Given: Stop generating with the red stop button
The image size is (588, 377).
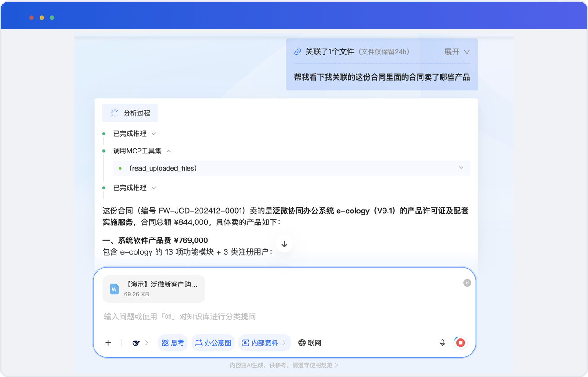Looking at the screenshot, I should point(460,343).
